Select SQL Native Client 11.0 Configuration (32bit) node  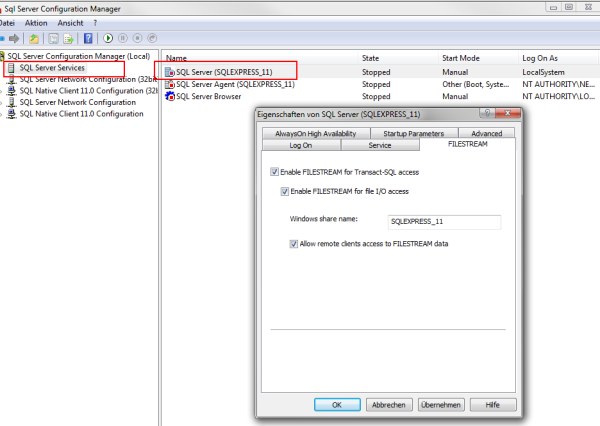(89, 91)
